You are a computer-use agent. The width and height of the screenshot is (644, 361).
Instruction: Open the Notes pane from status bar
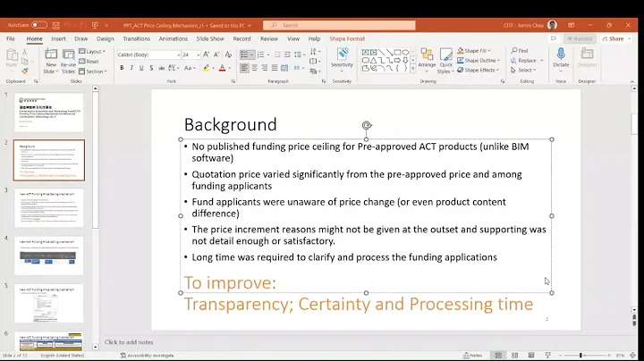(473, 356)
